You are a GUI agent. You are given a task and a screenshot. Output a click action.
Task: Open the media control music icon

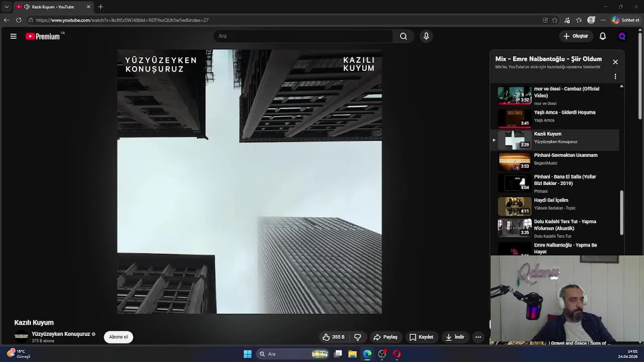pyautogui.click(x=567, y=20)
